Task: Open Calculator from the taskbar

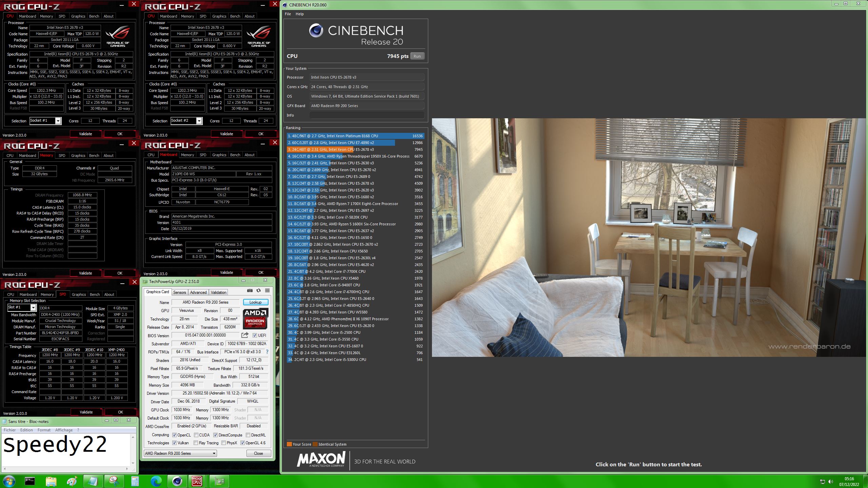Action: coord(135,481)
